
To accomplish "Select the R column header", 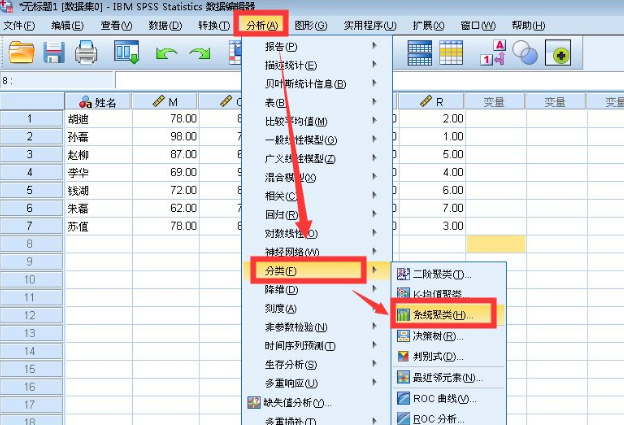I will 431,102.
